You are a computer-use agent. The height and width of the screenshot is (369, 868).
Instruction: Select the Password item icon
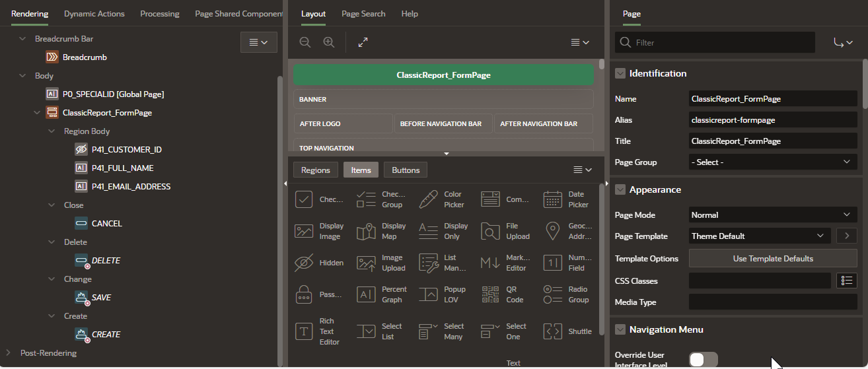(304, 294)
